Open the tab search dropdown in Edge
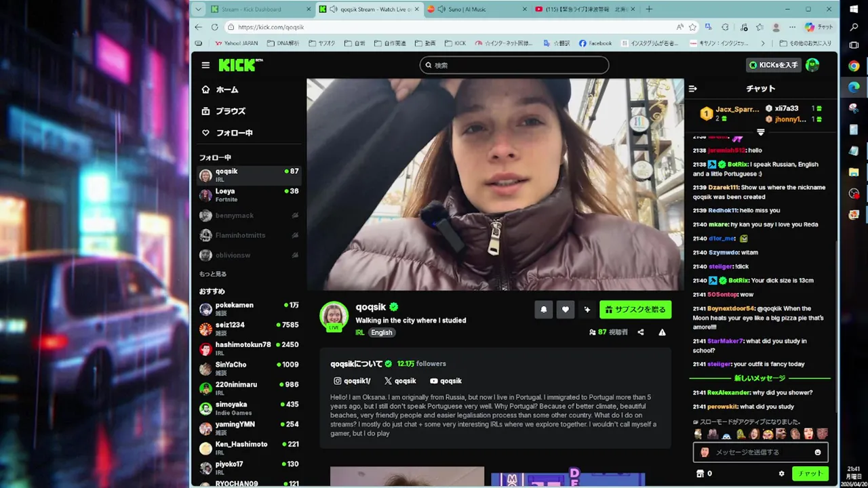This screenshot has height=488, width=868. pos(197,9)
